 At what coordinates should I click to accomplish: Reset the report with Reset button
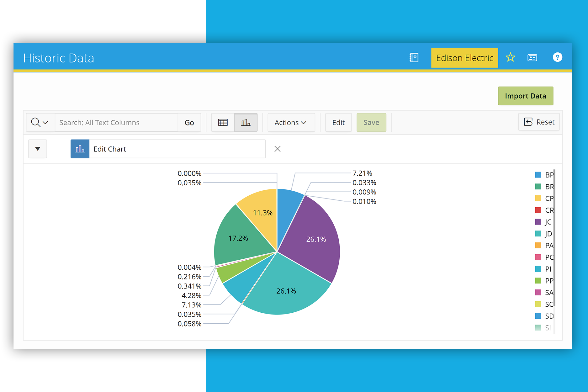coord(539,122)
